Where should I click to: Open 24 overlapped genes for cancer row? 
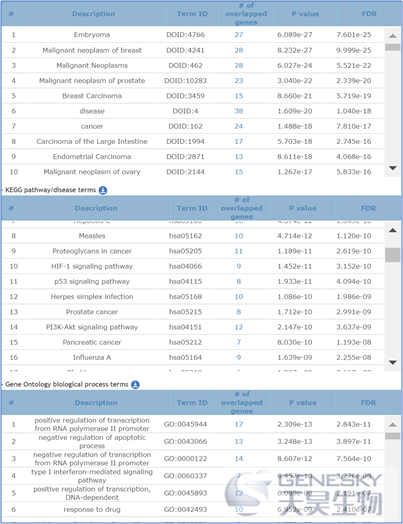pos(239,126)
